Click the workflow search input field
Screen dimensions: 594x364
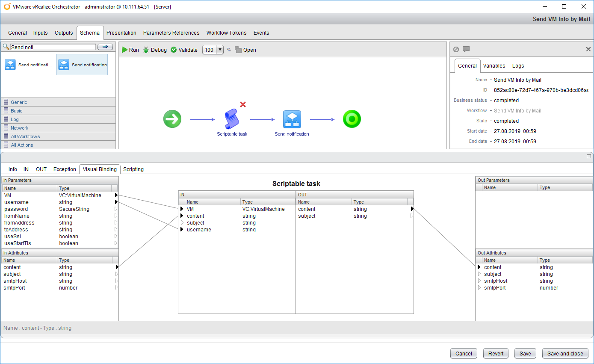pos(53,47)
